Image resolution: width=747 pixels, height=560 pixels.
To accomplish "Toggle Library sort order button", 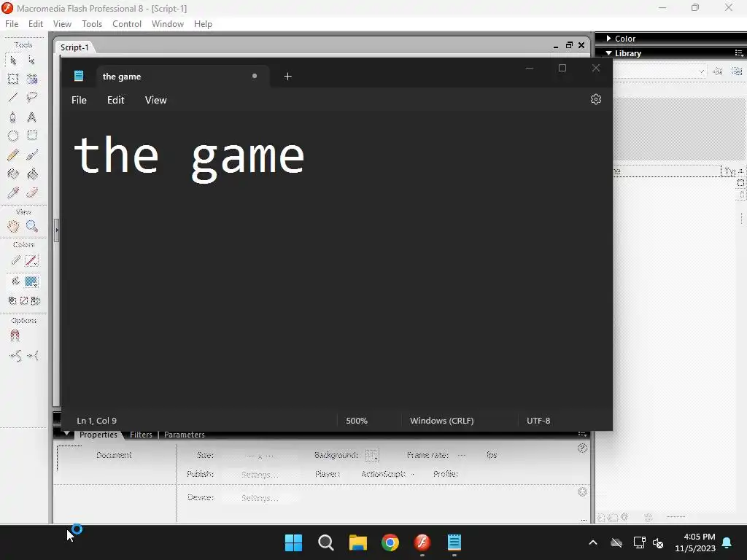I will click(x=740, y=171).
